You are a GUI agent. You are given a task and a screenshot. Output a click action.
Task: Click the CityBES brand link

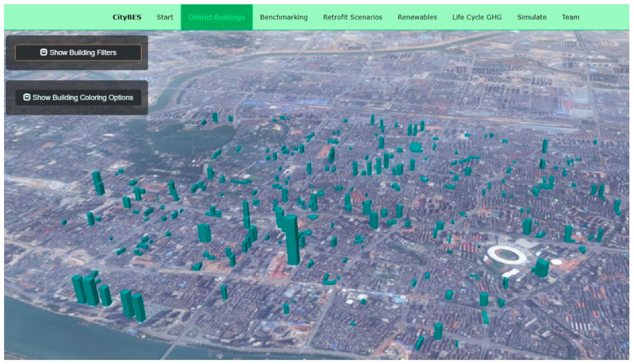click(x=127, y=17)
